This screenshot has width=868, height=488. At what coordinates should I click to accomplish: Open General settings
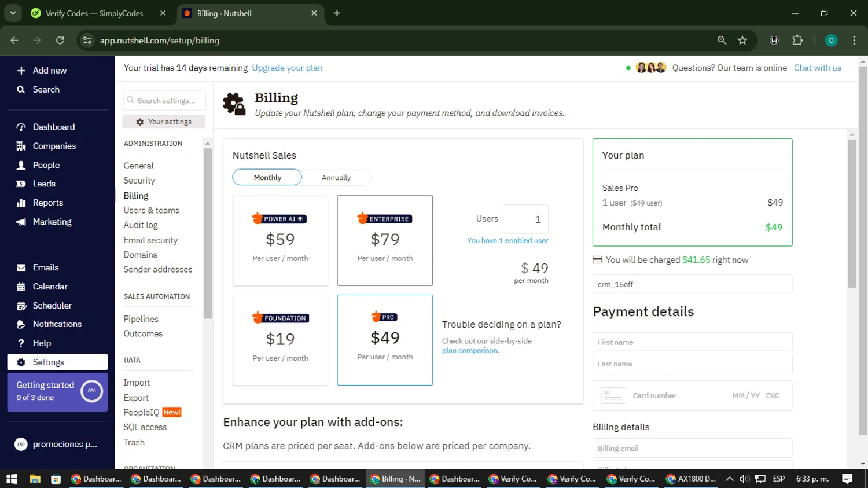point(138,166)
